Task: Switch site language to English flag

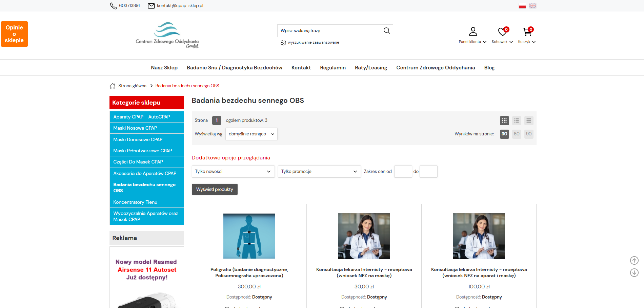Action: coord(532,5)
